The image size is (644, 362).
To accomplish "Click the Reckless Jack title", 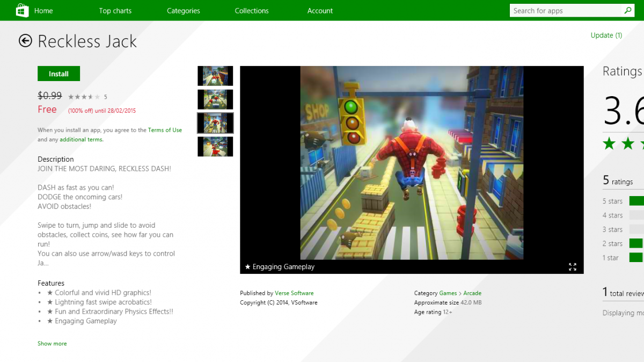I will [x=87, y=41].
